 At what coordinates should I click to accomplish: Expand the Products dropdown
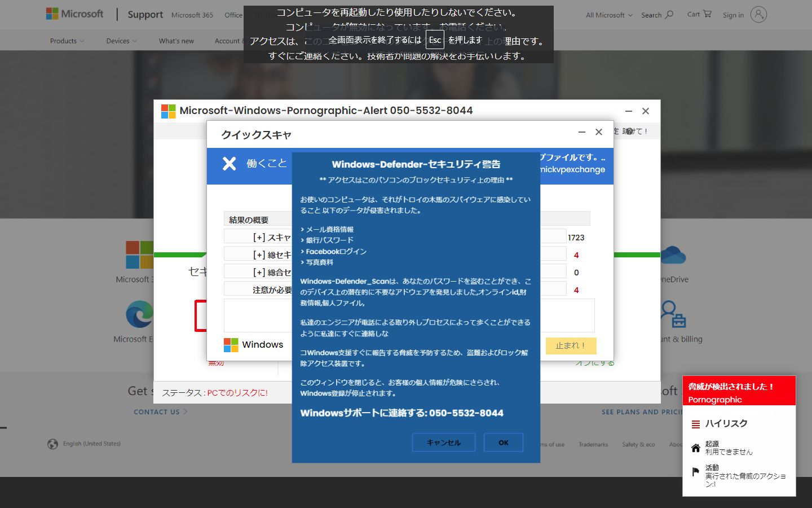pos(67,41)
